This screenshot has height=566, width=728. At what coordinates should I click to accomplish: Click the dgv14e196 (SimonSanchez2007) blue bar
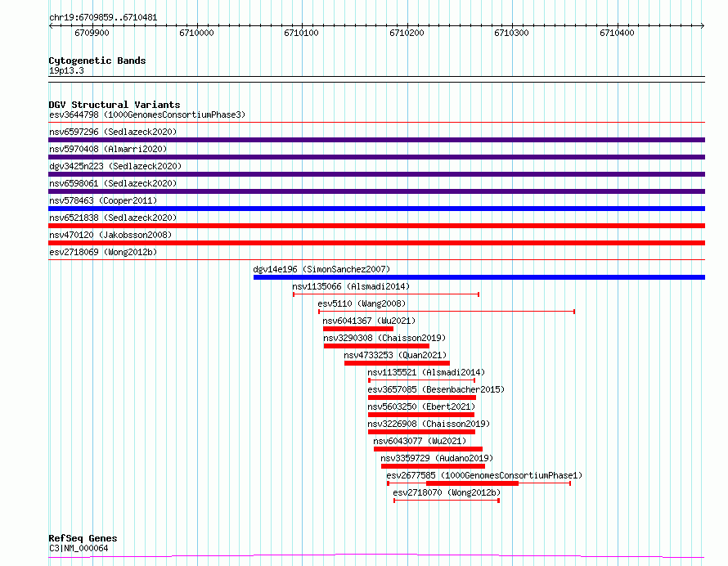point(479,277)
